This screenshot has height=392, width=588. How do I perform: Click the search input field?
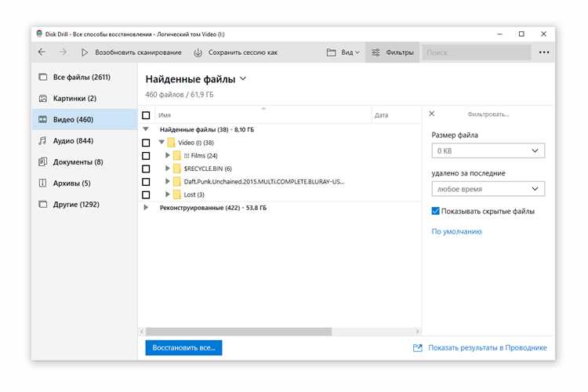[x=475, y=53]
